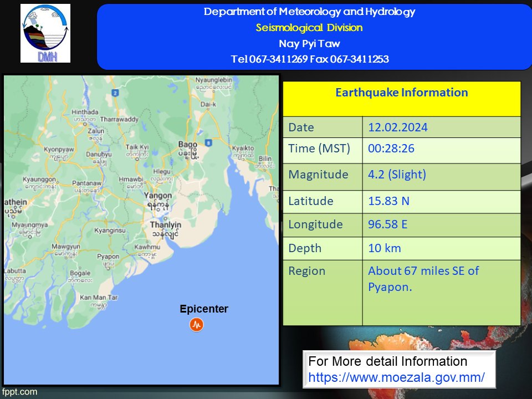Click the Earthquake Information table header
The height and width of the screenshot is (399, 532).
(401, 93)
